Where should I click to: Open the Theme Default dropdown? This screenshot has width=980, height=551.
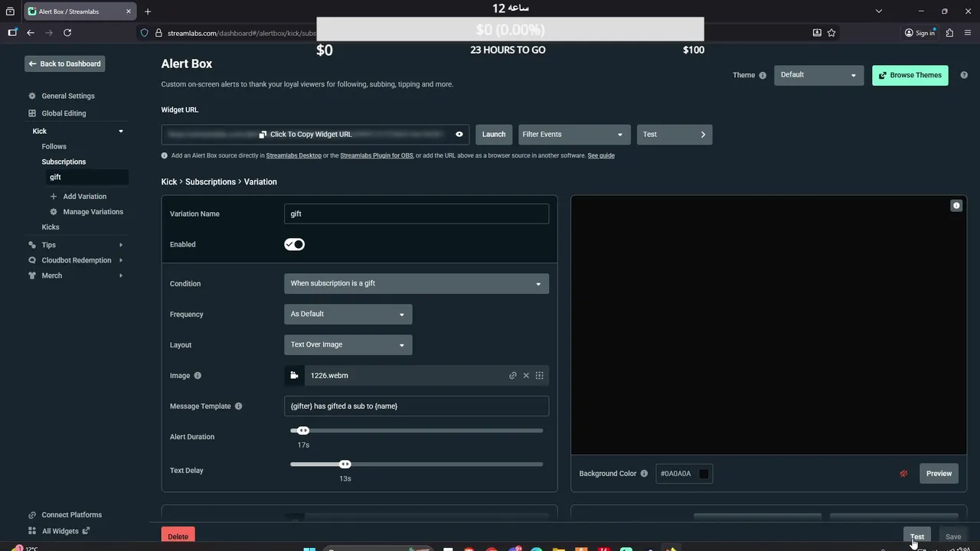[818, 75]
